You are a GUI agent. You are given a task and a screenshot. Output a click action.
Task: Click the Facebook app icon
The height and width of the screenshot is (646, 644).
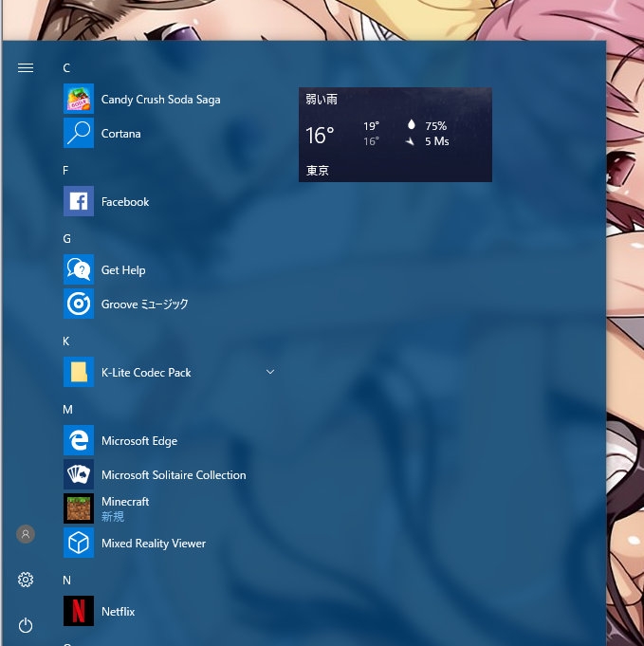tap(79, 201)
